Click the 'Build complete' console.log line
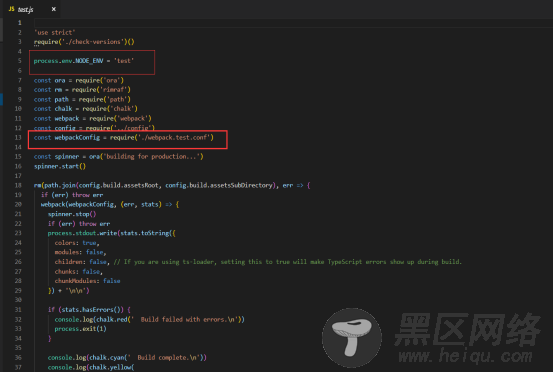This screenshot has width=554, height=373. pyautogui.click(x=127, y=358)
